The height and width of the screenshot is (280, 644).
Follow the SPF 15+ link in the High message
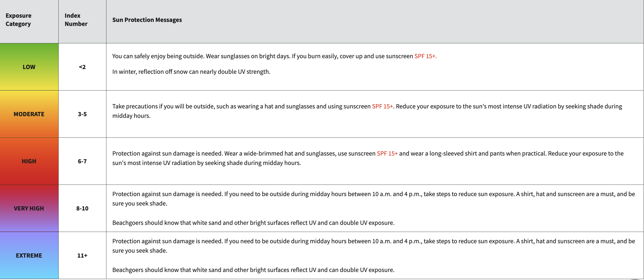(x=387, y=153)
